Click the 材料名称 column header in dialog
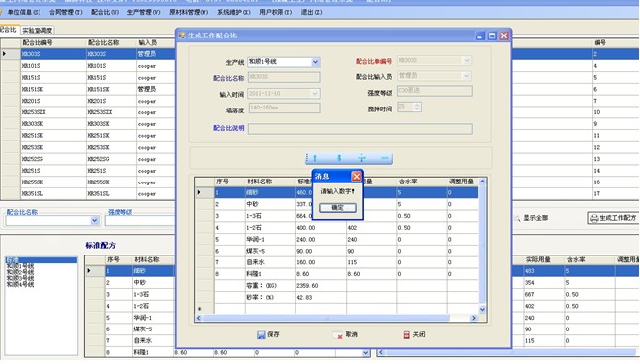This screenshot has width=640, height=364. (271, 182)
